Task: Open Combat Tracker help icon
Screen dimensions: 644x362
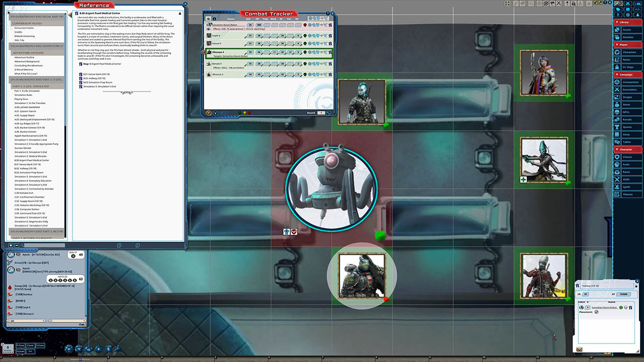Action: (328, 14)
